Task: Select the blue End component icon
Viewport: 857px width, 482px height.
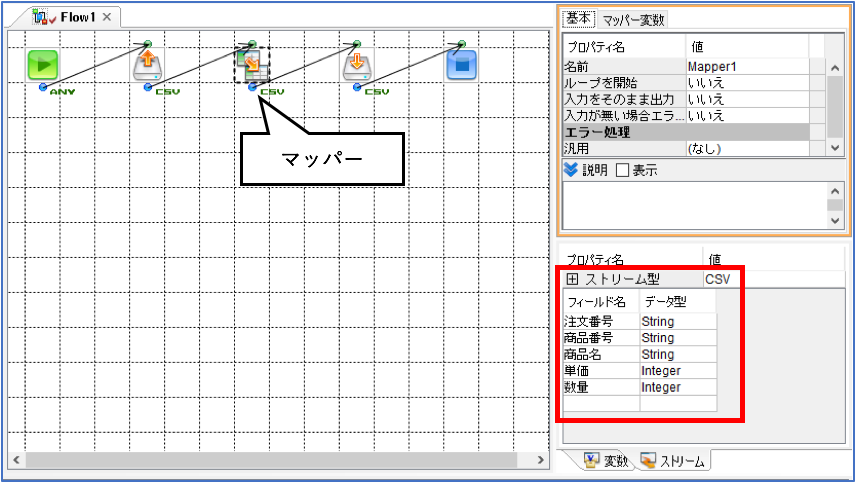Action: point(462,65)
